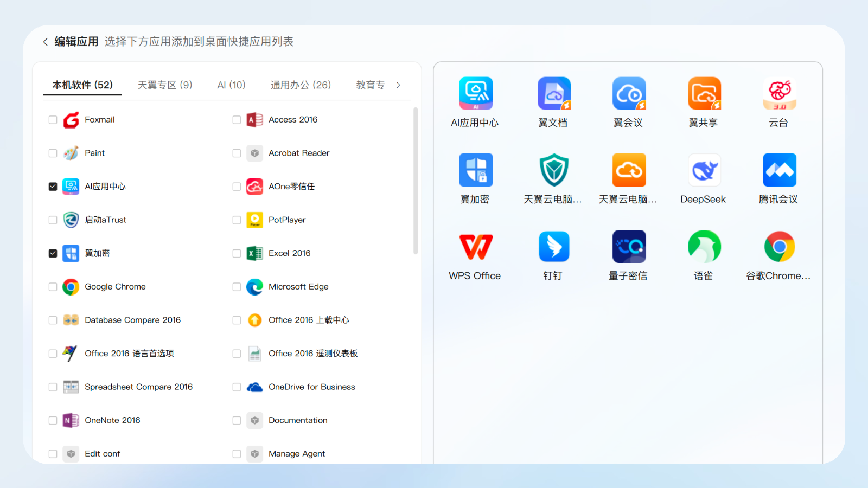This screenshot has width=868, height=488.
Task: Click the Foxmail icon in the software list
Action: (x=71, y=120)
